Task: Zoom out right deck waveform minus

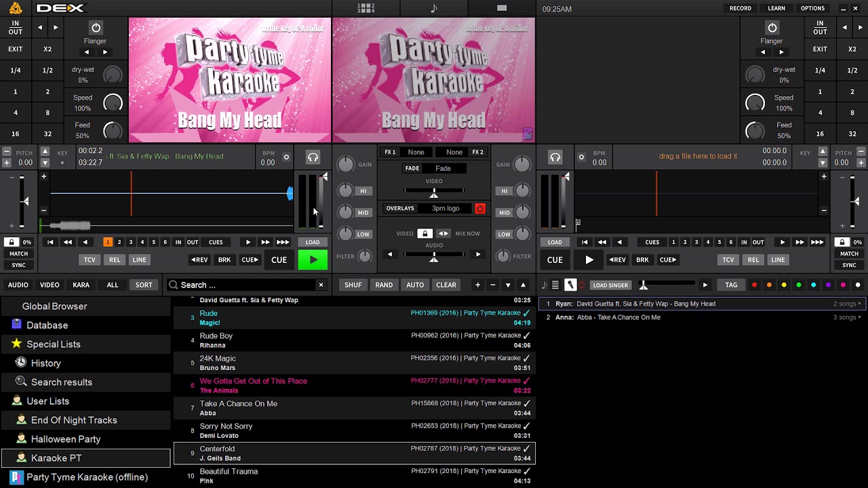Action: tap(824, 210)
